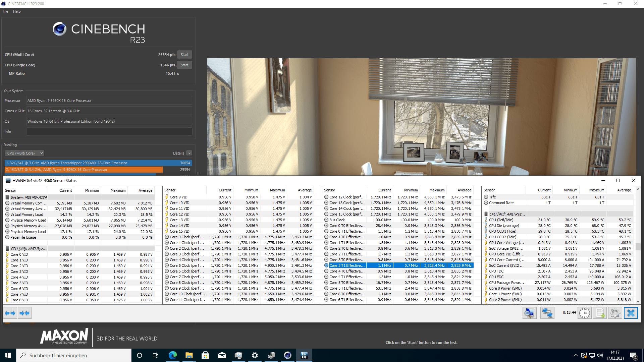Select Core 12 Clock sensor row
Viewport: 644px width, 362px height.
click(399, 197)
